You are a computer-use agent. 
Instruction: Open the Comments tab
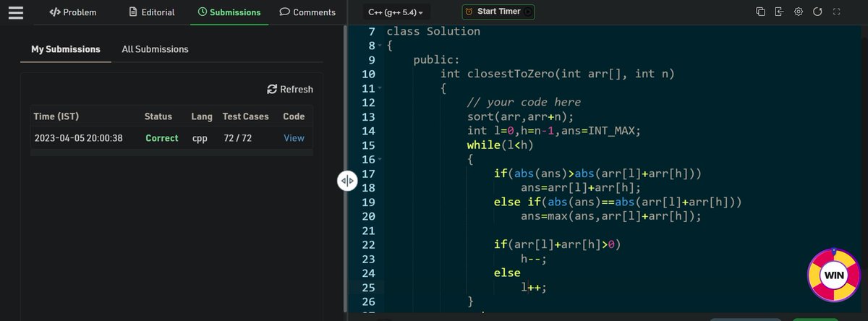(307, 12)
